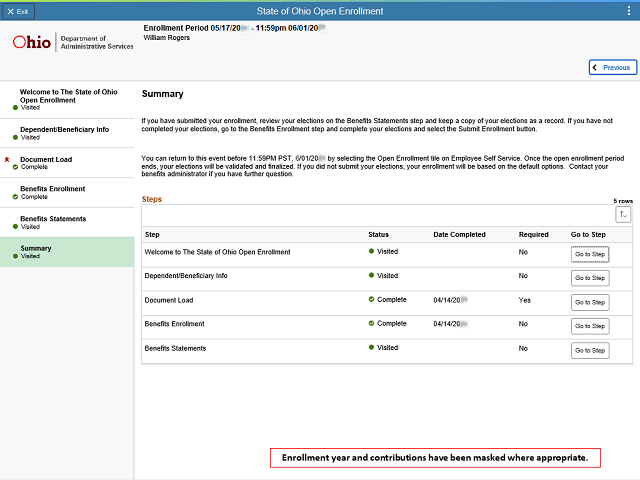Screen dimensions: 640x480
Task: Click the Ohio department logo
Action: (73, 42)
